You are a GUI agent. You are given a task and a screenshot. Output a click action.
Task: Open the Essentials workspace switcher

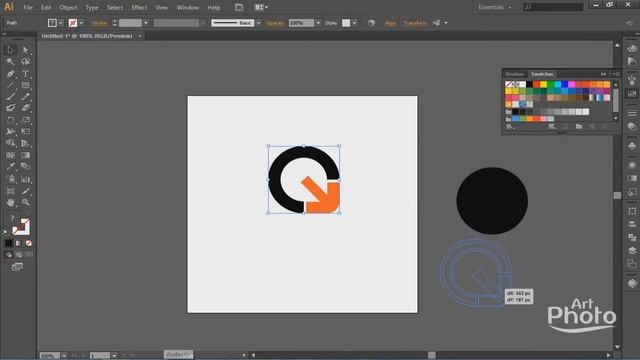click(x=494, y=7)
